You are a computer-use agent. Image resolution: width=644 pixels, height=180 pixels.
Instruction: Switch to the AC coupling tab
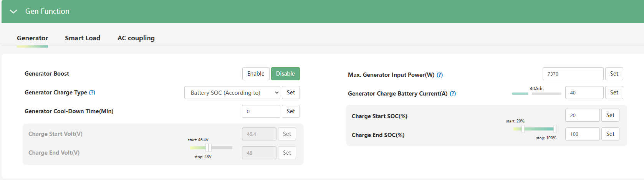click(136, 38)
